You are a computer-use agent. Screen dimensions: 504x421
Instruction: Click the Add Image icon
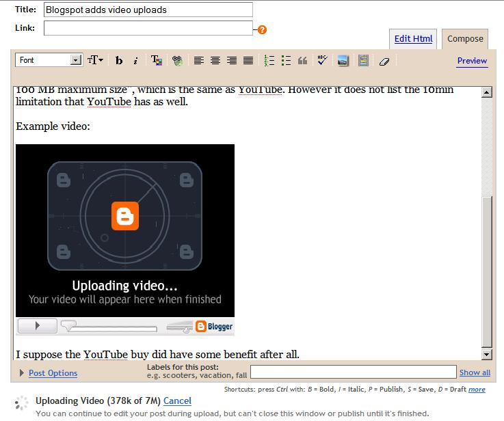pos(343,60)
